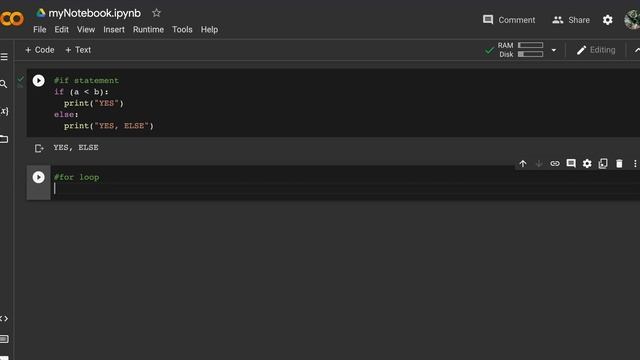Open the Files sidebar panel

pos(4,139)
